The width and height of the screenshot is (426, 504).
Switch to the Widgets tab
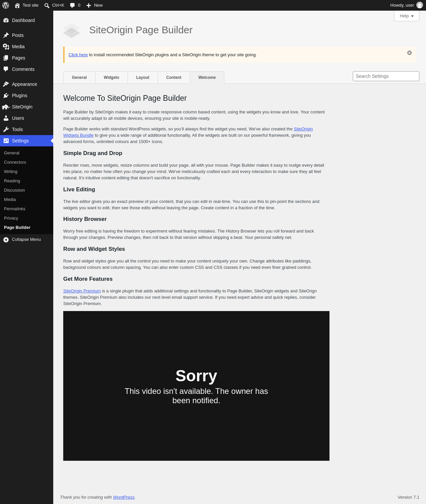tap(111, 78)
